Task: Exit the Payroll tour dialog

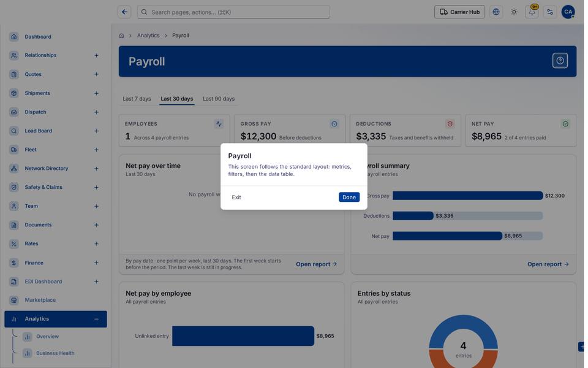Action: 236,197
